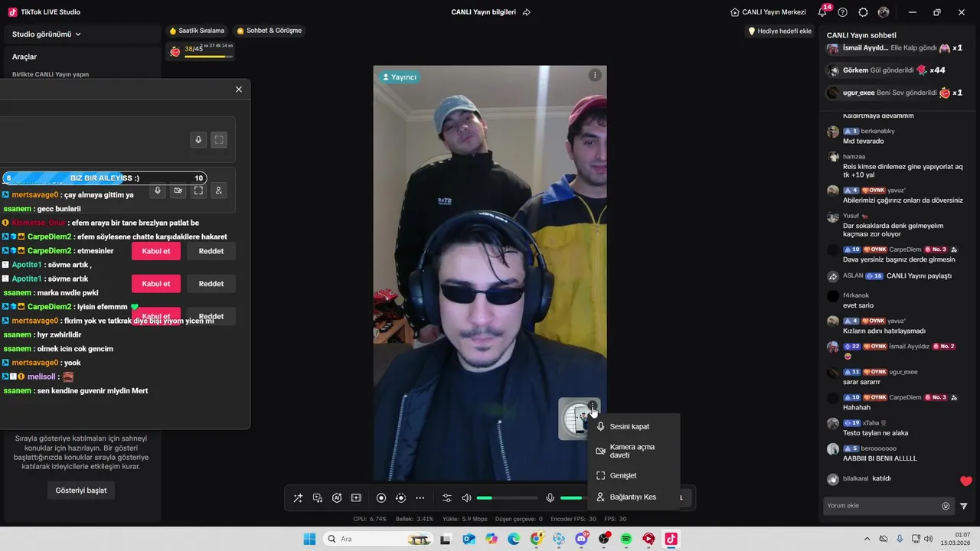Open the media and music tool

[x=318, y=498]
